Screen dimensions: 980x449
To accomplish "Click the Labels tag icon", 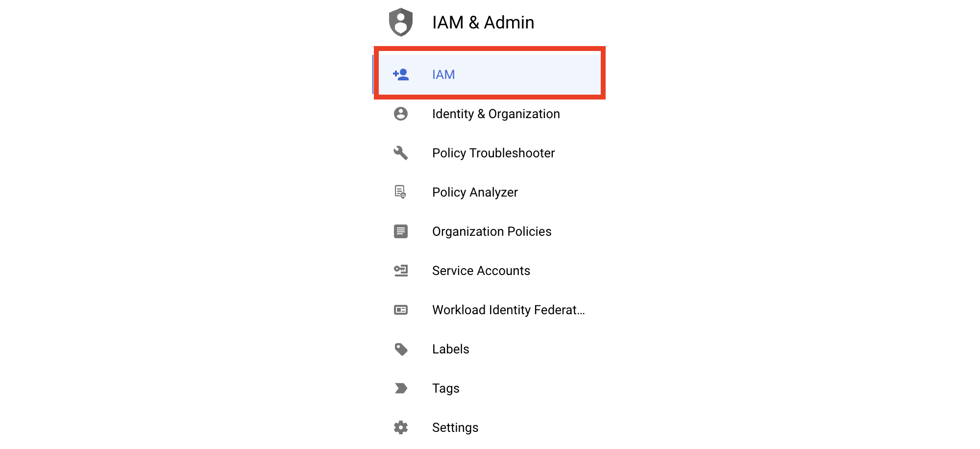I will point(401,349).
